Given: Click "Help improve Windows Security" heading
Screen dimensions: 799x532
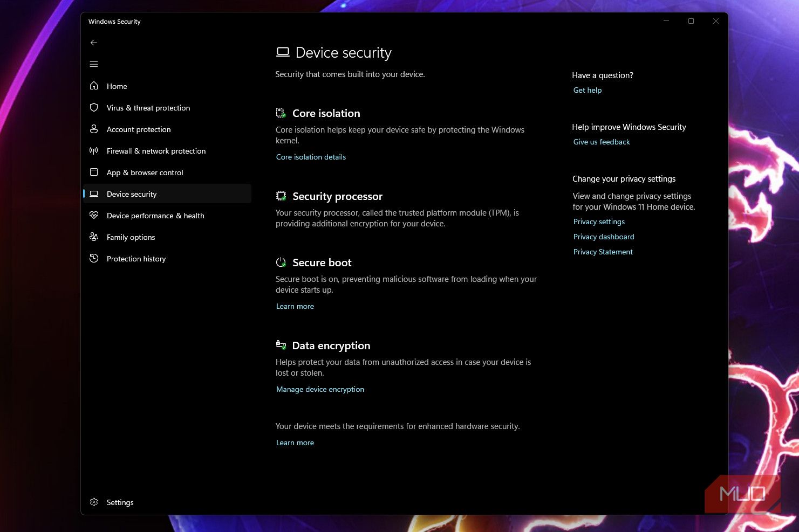Looking at the screenshot, I should click(x=629, y=127).
